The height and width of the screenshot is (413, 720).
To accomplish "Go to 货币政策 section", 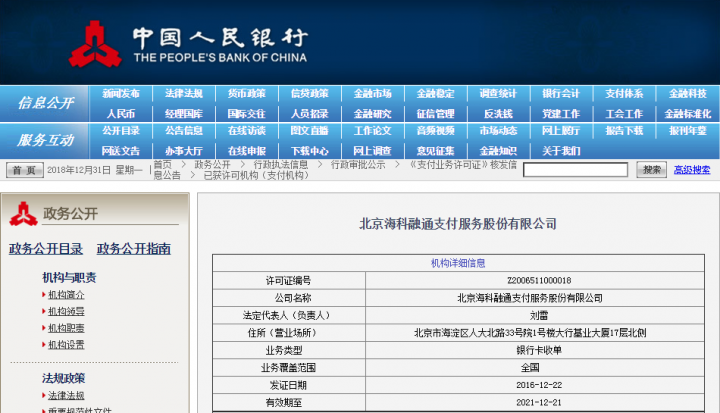I will pyautogui.click(x=247, y=94).
